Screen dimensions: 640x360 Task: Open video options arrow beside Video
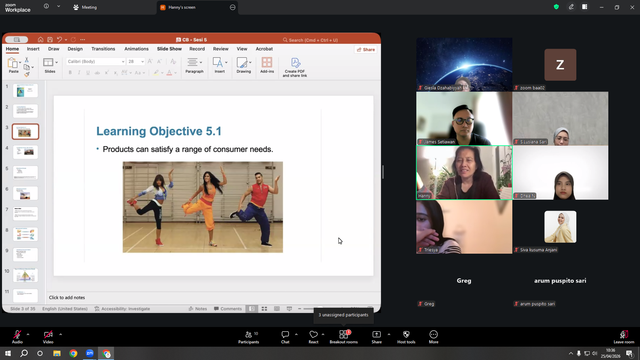click(x=60, y=334)
